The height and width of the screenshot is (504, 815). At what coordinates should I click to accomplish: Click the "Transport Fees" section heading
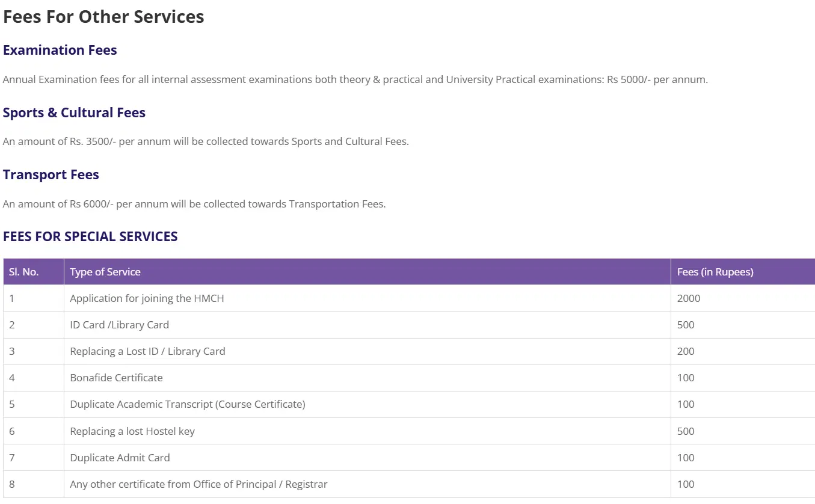coord(51,175)
